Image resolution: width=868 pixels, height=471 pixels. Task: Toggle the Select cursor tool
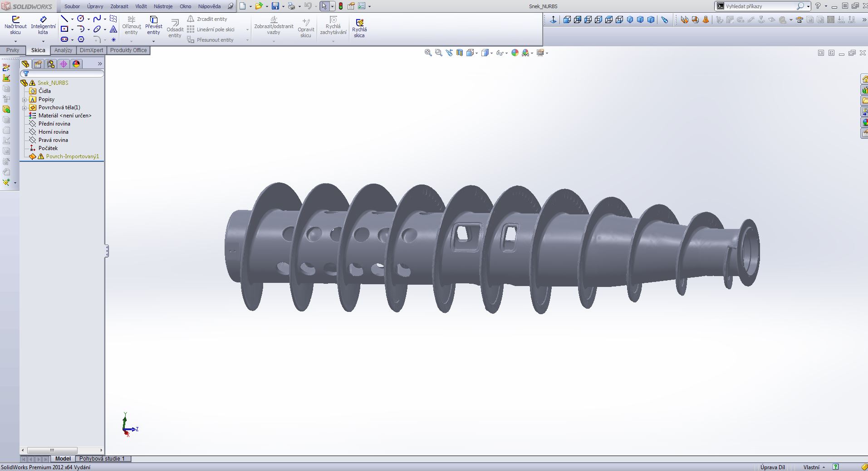324,6
